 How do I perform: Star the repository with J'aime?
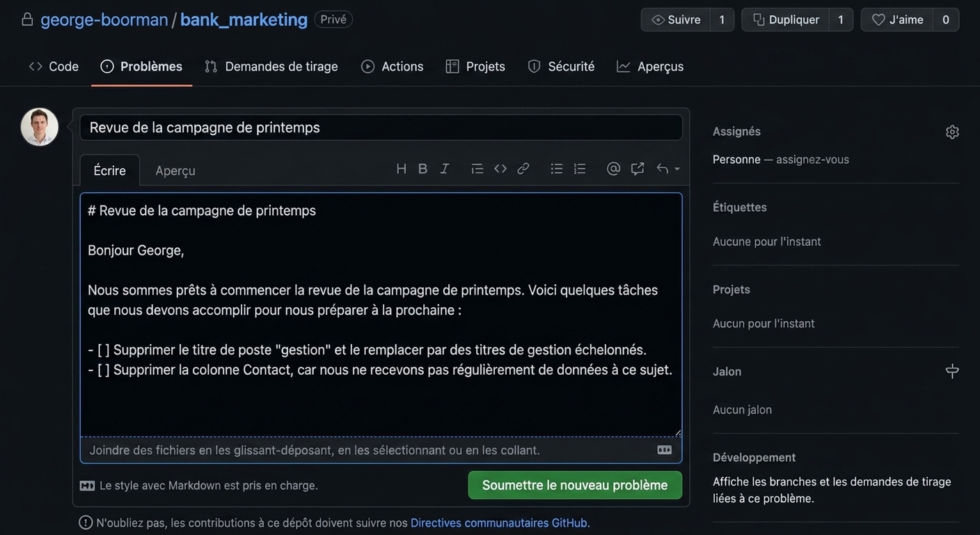(x=897, y=20)
